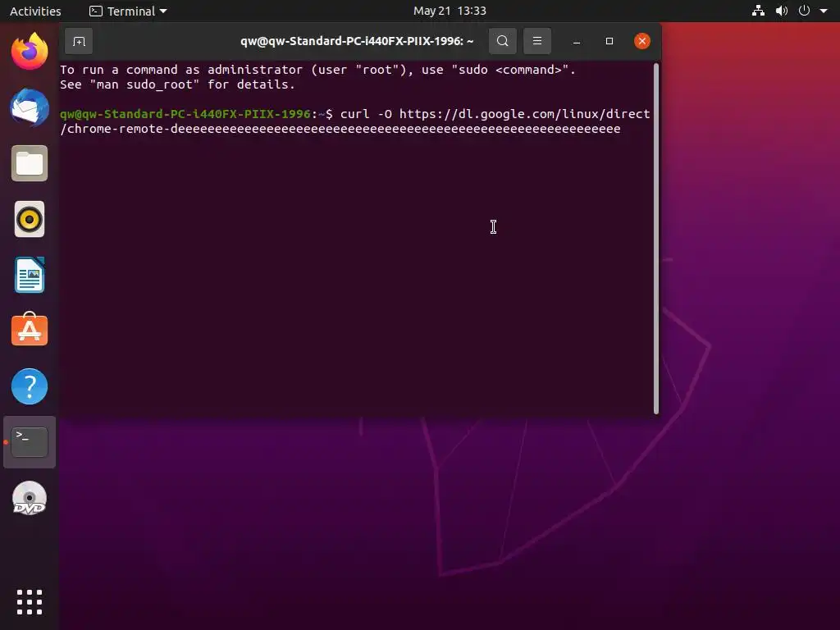Screen dimensions: 840x630
Task: Select the Terminal icon in the dock
Action: (30, 442)
